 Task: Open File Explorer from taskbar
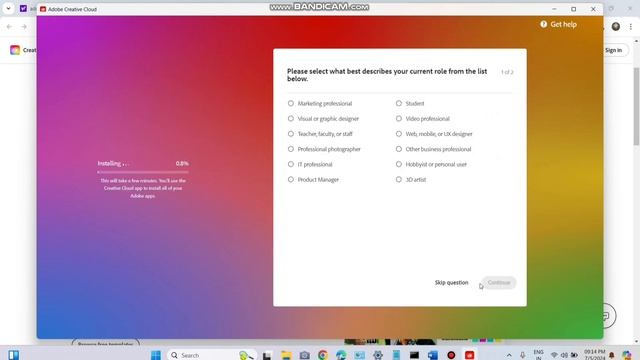[286, 355]
